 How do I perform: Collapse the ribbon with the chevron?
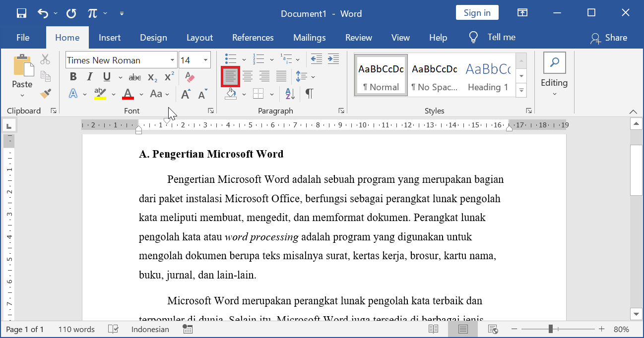(x=633, y=112)
